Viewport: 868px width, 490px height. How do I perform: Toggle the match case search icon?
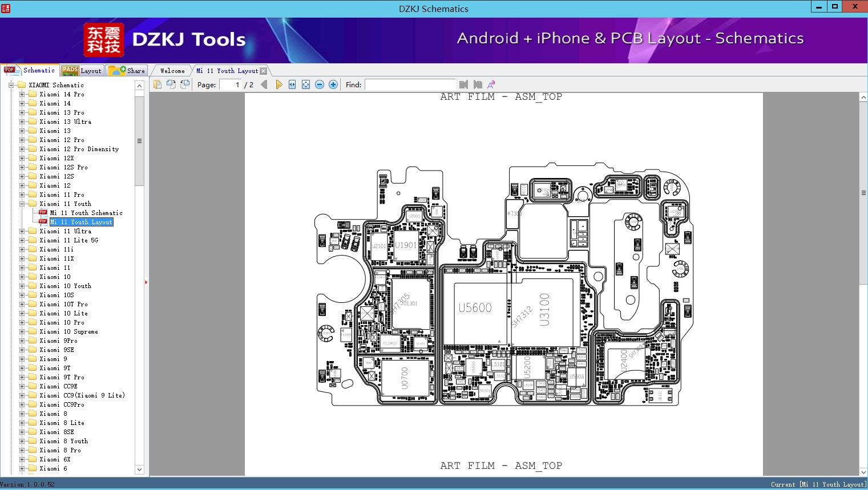click(491, 84)
